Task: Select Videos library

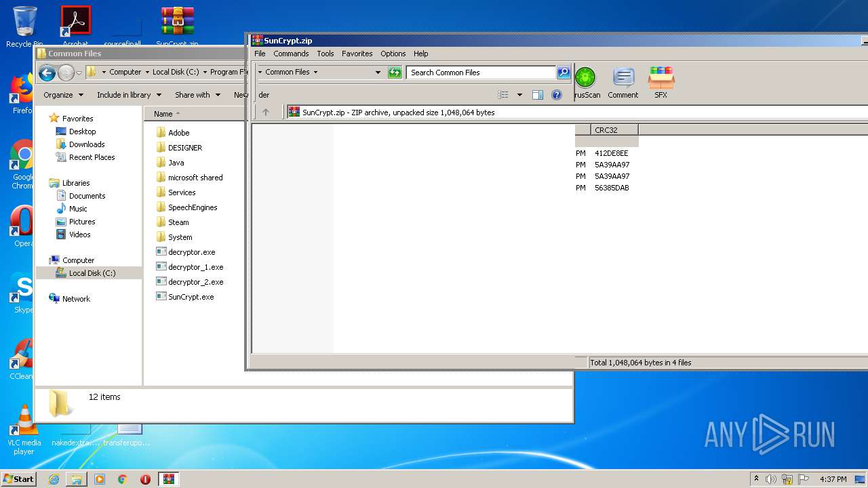Action: pos(79,235)
